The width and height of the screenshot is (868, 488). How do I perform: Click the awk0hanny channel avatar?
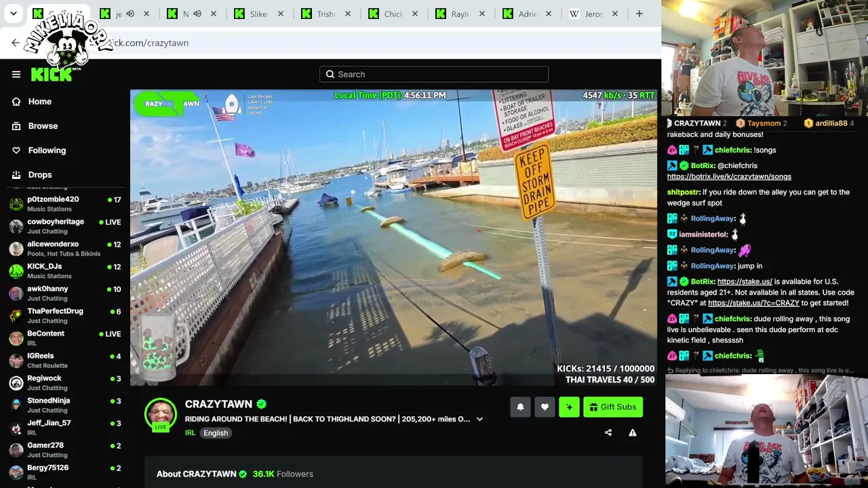[x=16, y=293]
